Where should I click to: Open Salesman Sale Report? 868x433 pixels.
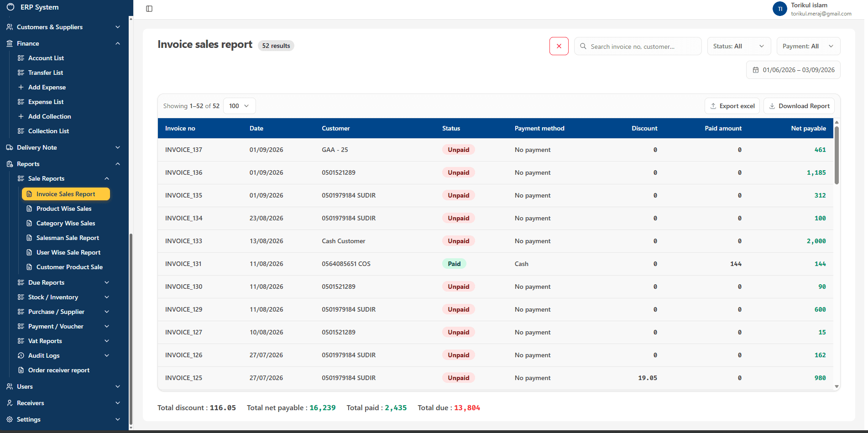67,238
